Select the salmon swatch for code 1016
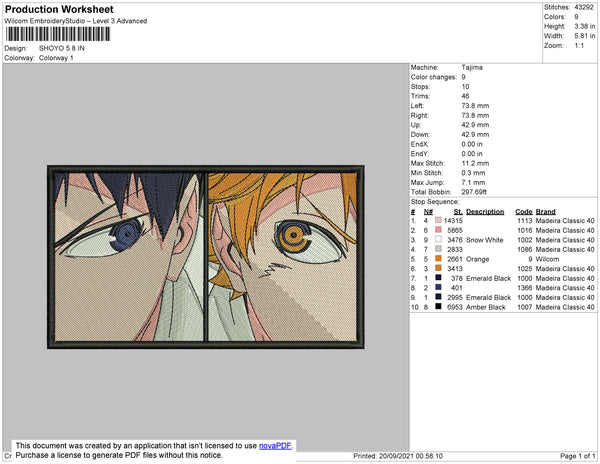The height and width of the screenshot is (464, 600). tap(438, 230)
